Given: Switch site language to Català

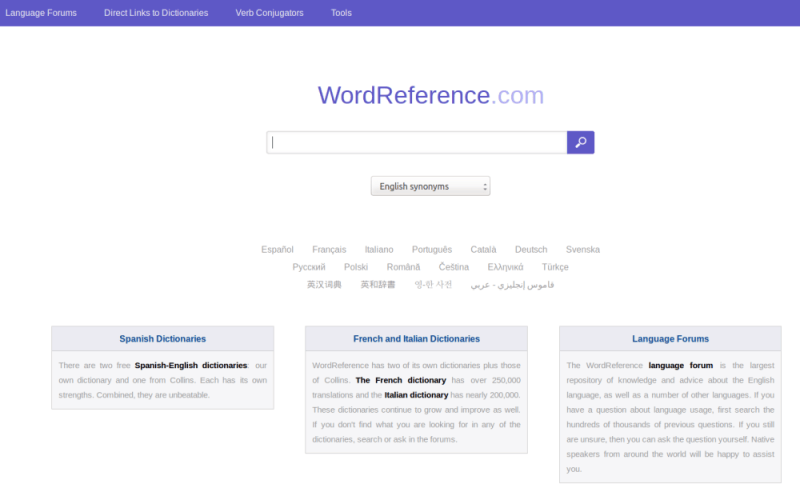Looking at the screenshot, I should [483, 250].
